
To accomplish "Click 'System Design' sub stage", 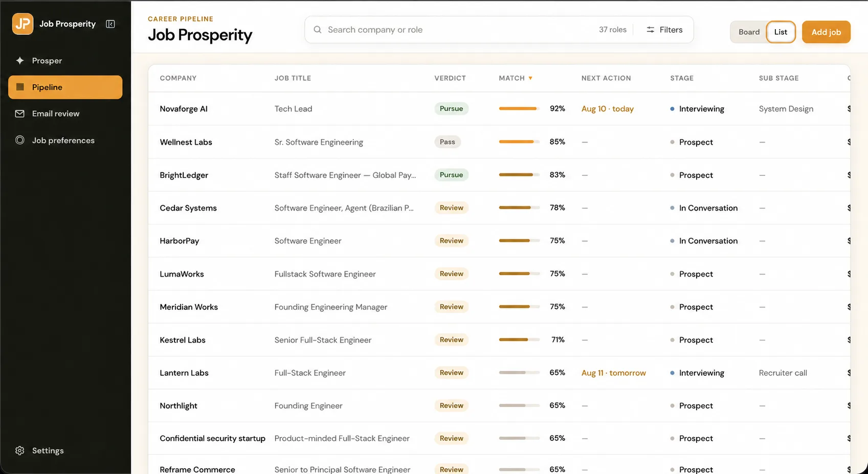I will pos(786,109).
